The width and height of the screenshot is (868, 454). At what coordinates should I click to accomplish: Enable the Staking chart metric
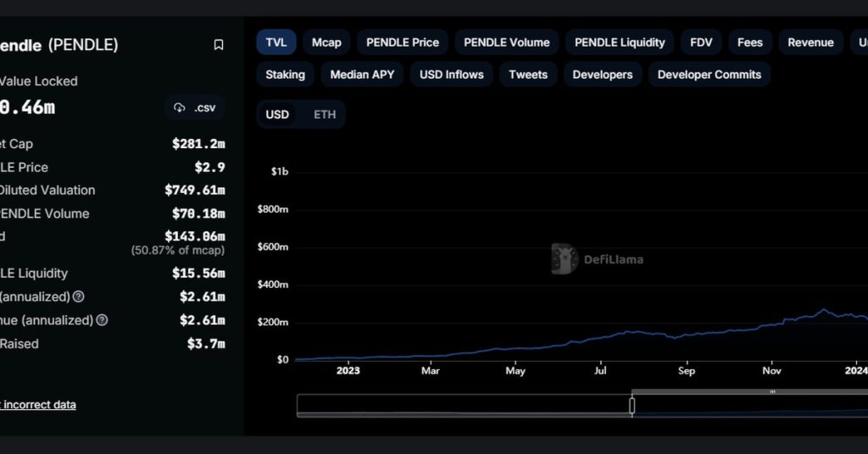click(286, 75)
